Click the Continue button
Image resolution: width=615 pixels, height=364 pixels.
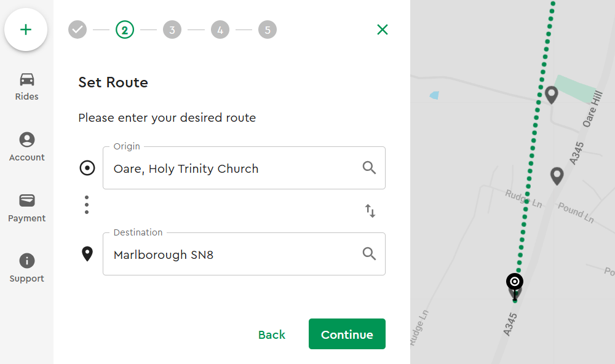[x=347, y=334]
